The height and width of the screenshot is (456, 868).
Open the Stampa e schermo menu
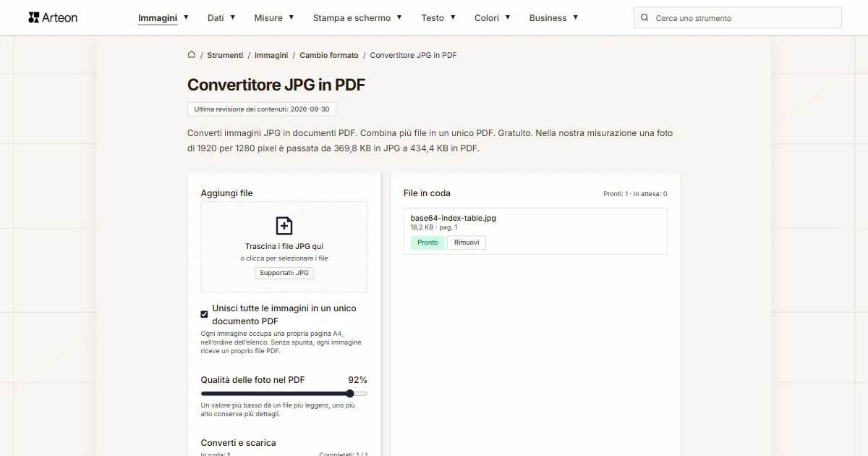coord(352,17)
